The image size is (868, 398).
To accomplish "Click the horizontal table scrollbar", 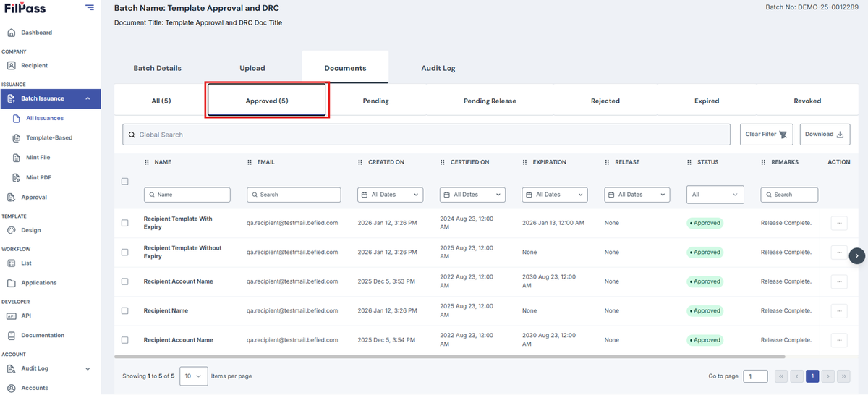I will click(x=450, y=356).
